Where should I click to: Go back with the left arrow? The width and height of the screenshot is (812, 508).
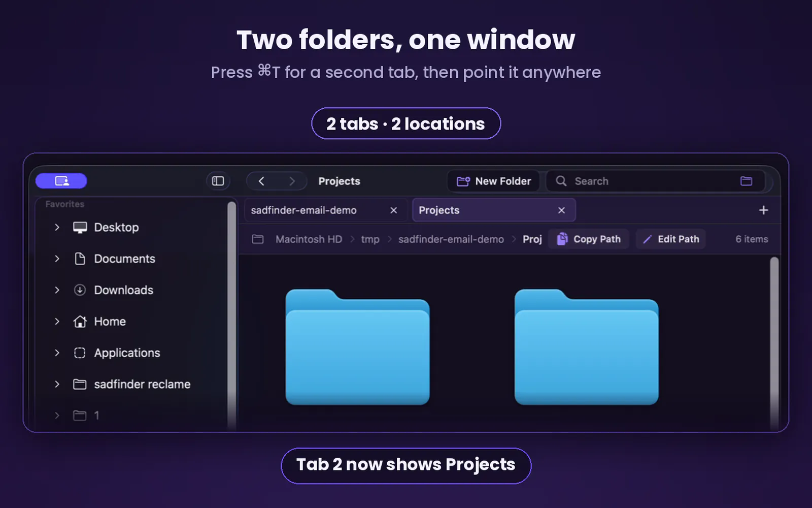point(261,181)
